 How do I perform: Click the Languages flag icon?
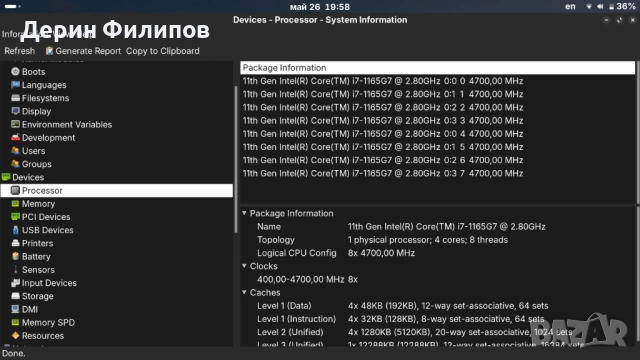[16, 84]
